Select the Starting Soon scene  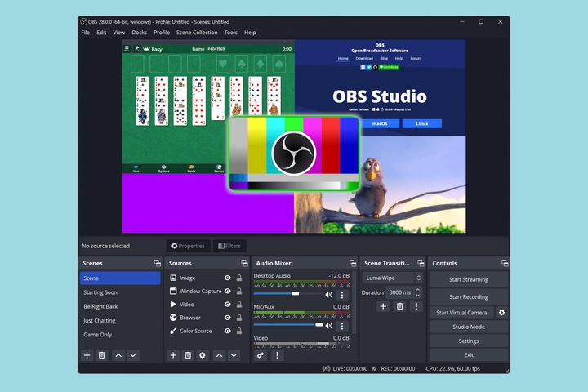pos(119,292)
